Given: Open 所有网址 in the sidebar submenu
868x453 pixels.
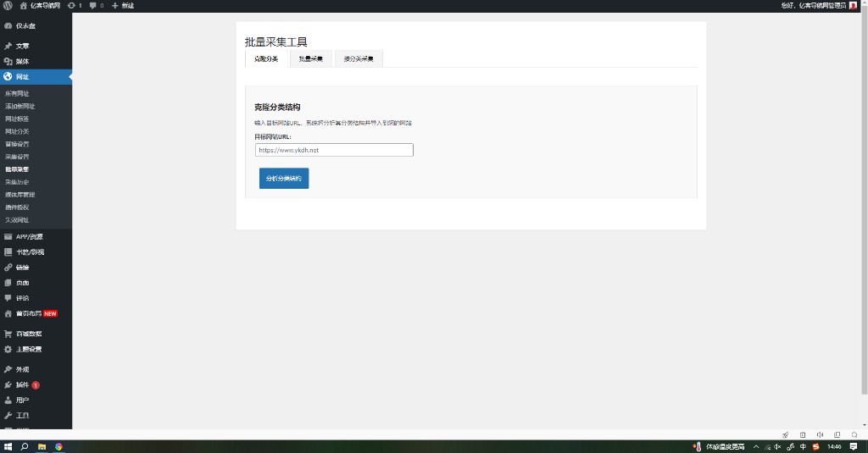Looking at the screenshot, I should [17, 93].
